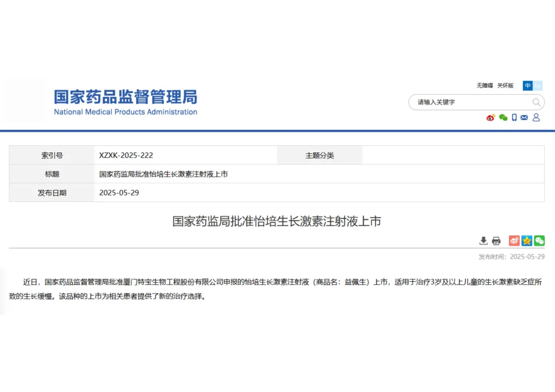The image size is (555, 392).
Task: Click the email envelope icon in the header
Action: 524,117
